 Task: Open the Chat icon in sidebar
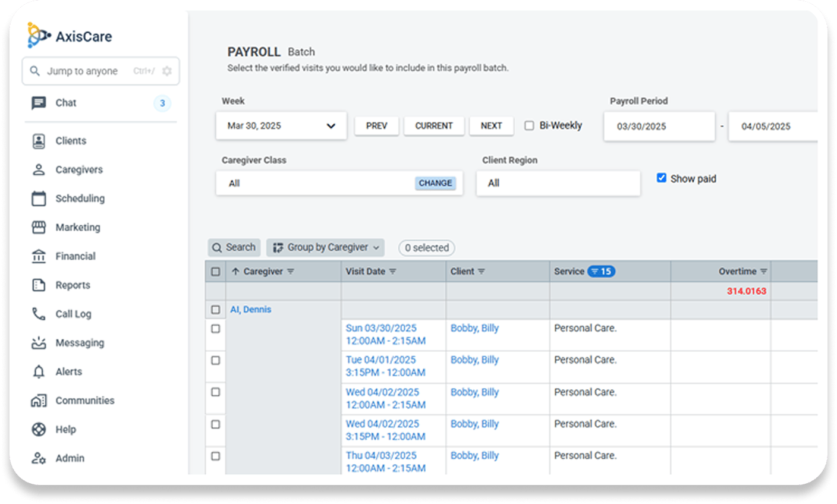point(39,103)
